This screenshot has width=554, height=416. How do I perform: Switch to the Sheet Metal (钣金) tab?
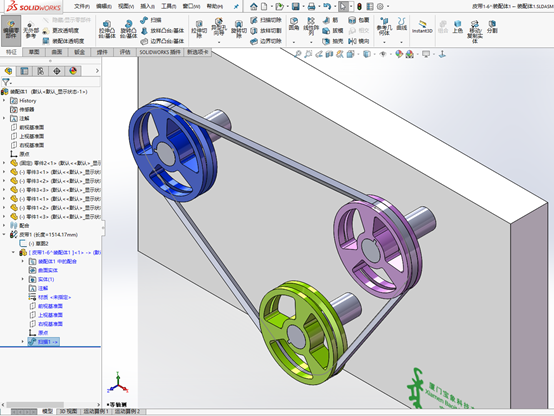(x=79, y=52)
